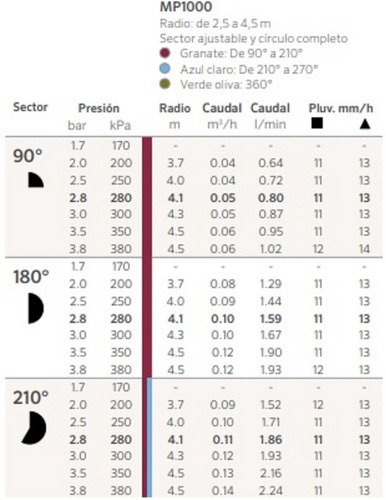Viewport: 386px width, 500px height.
Task: Click the 2.24 l/min value in 210° section
Action: pyautogui.click(x=271, y=491)
